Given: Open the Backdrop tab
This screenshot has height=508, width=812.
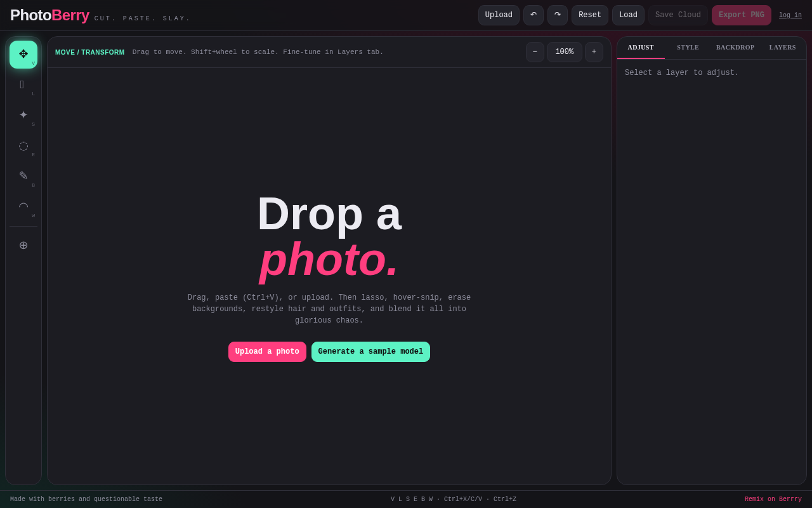Looking at the screenshot, I should (x=735, y=48).
